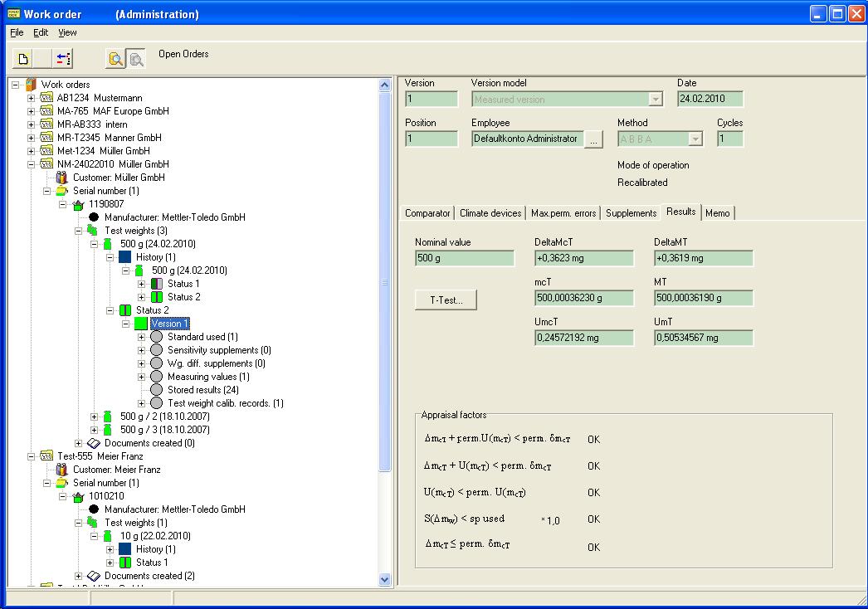The image size is (868, 609).
Task: Open the Edit menu
Action: coord(41,33)
